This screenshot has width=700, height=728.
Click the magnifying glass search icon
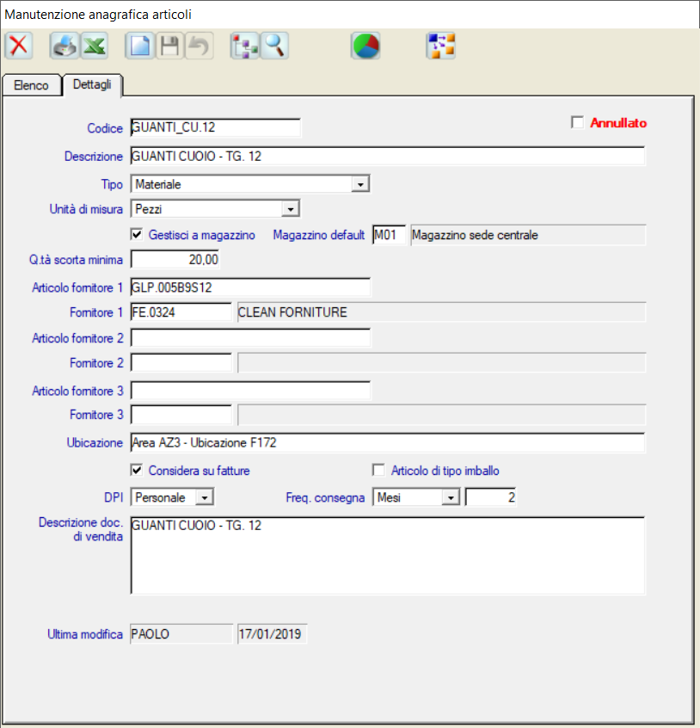(x=274, y=46)
